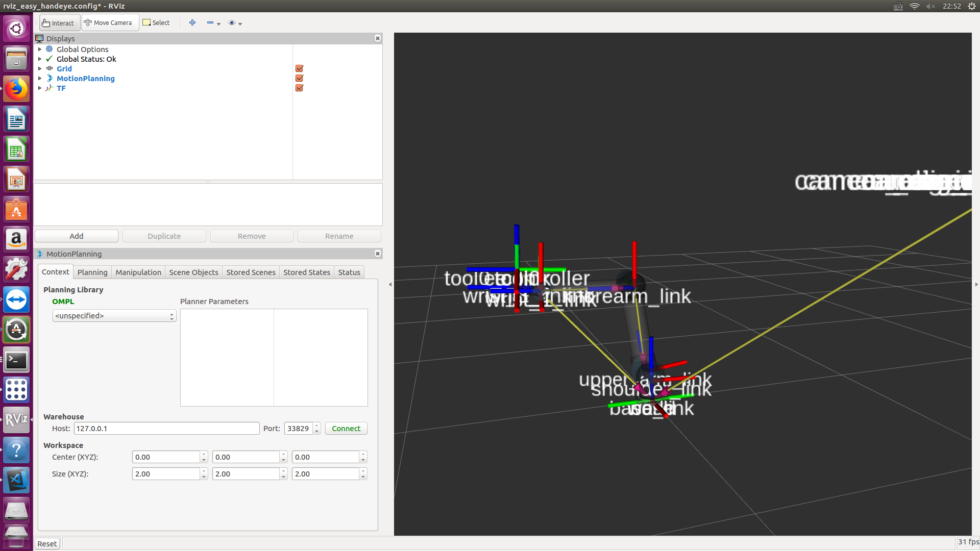Screen dimensions: 980x551
Task: Click the Center X value field
Action: point(166,457)
